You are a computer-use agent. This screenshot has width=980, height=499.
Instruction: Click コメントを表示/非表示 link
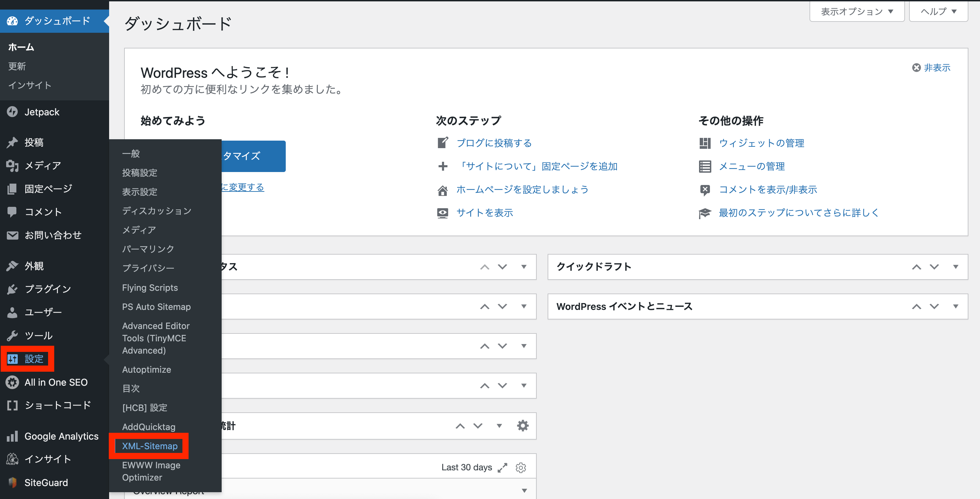tap(768, 189)
